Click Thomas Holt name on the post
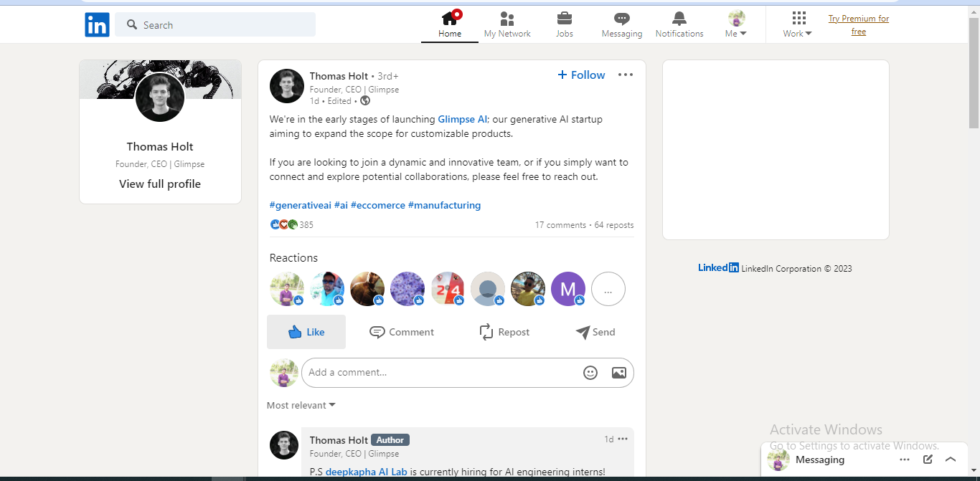The image size is (980, 481). pos(339,76)
